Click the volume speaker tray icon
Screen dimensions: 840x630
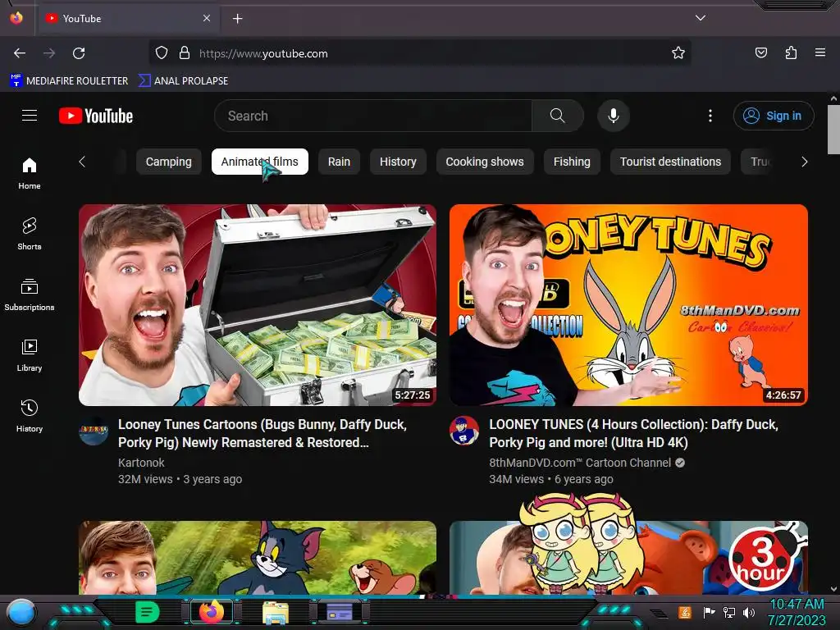pyautogui.click(x=749, y=612)
